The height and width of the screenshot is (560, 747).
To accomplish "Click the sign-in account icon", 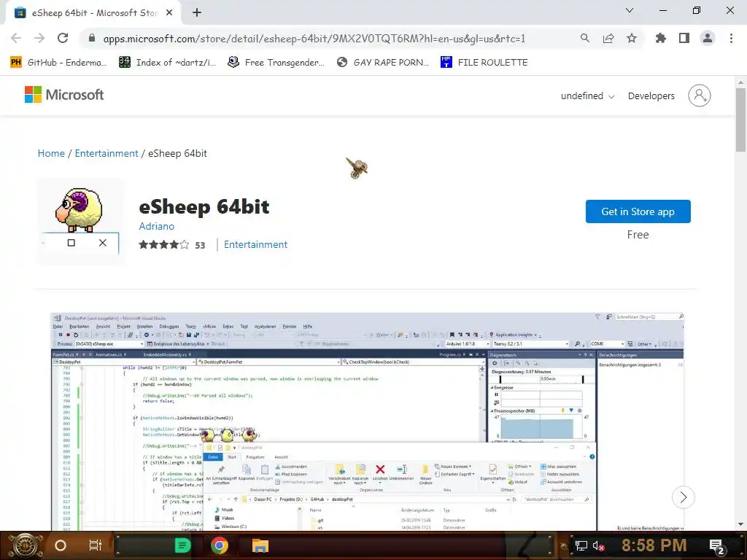I will click(699, 96).
